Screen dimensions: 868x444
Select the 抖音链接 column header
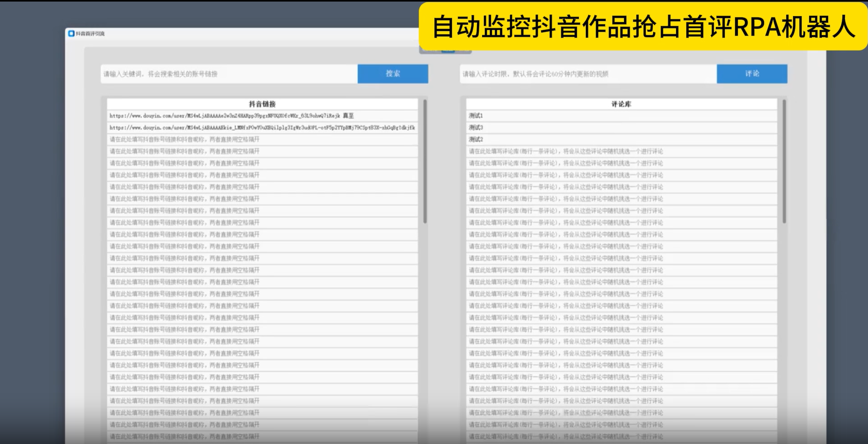click(x=263, y=104)
